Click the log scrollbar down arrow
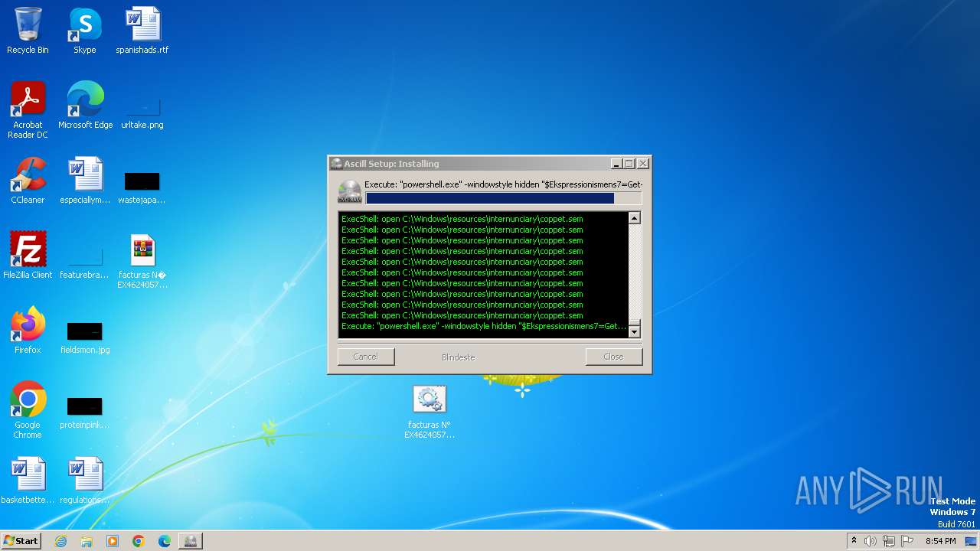The height and width of the screenshot is (551, 980). pyautogui.click(x=634, y=332)
